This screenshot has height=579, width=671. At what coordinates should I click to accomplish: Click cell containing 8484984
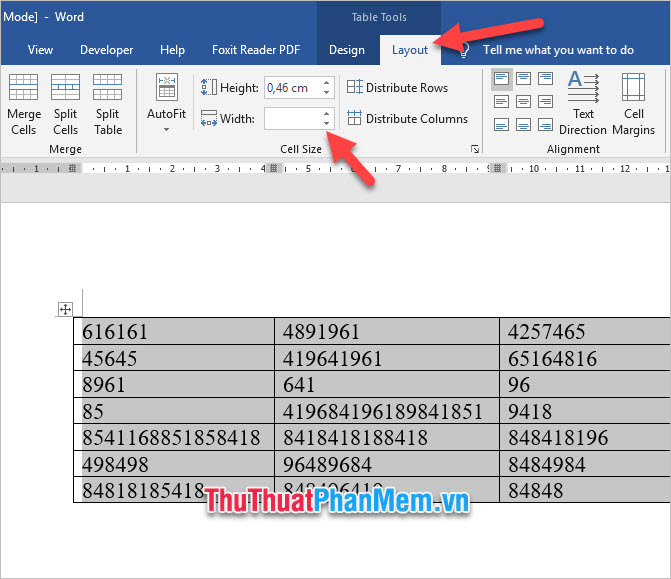click(x=585, y=463)
